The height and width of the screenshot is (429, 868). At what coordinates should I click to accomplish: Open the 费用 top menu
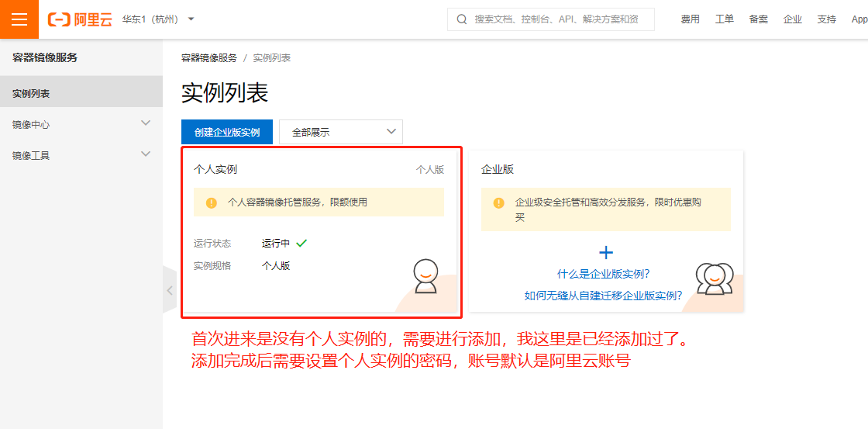(x=691, y=19)
